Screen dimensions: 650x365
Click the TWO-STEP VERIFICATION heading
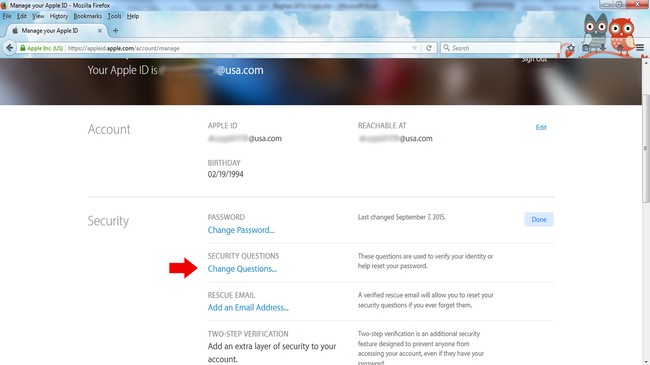coord(248,333)
